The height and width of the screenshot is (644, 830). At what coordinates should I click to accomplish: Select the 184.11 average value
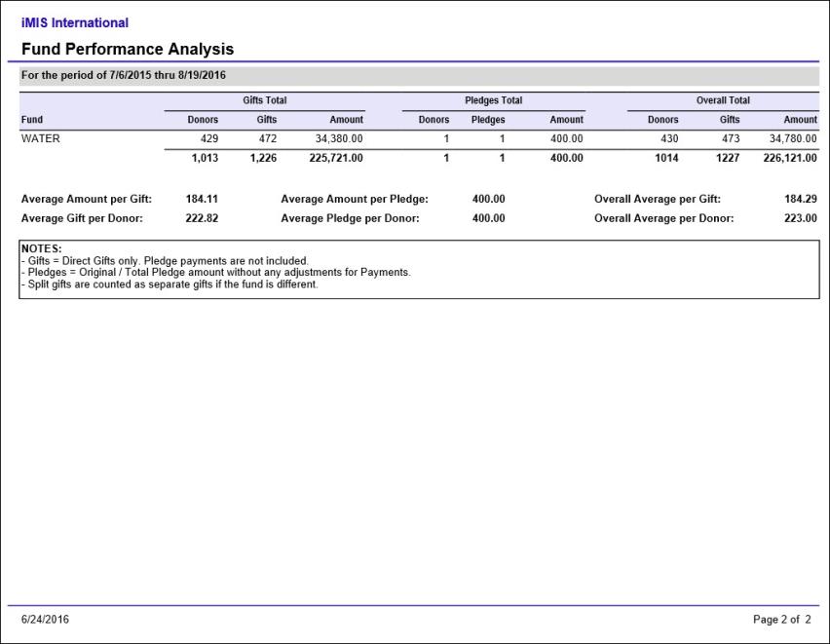click(202, 199)
